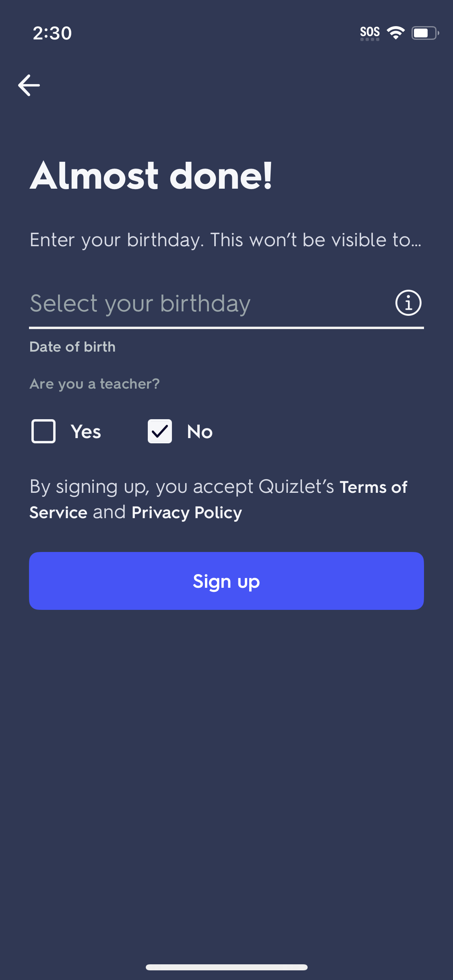Image resolution: width=453 pixels, height=980 pixels.
Task: Open the Privacy Policy
Action: point(186,512)
